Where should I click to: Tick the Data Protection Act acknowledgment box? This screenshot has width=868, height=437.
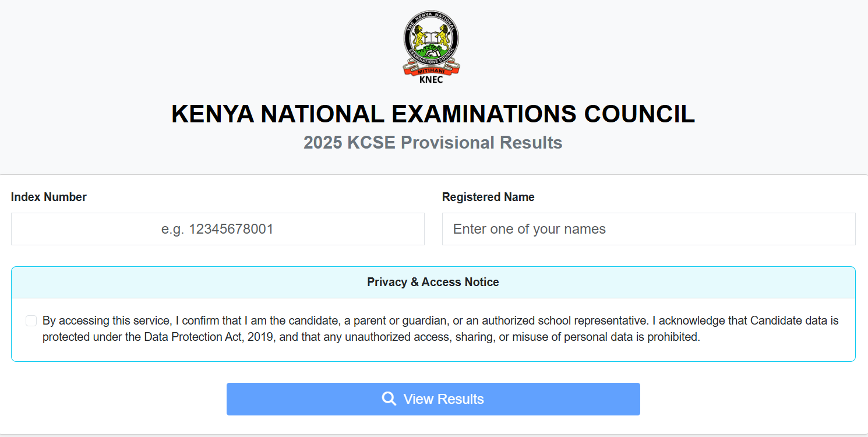pyautogui.click(x=30, y=320)
